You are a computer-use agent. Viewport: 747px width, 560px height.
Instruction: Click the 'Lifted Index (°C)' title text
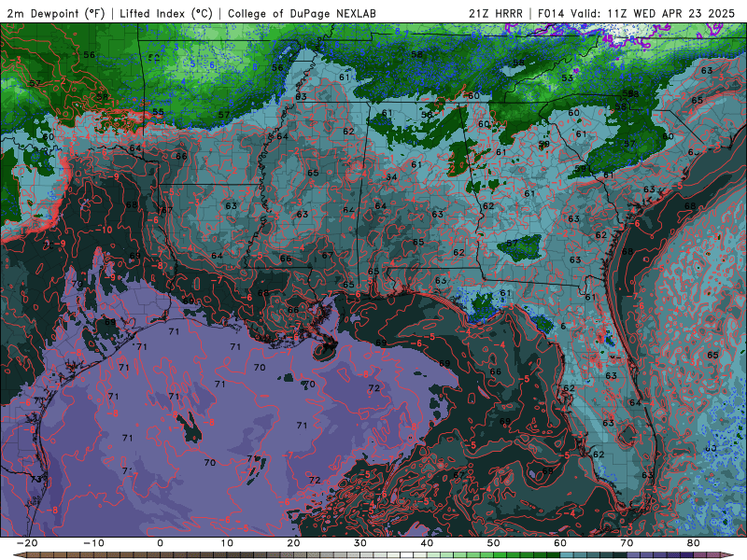pyautogui.click(x=166, y=13)
